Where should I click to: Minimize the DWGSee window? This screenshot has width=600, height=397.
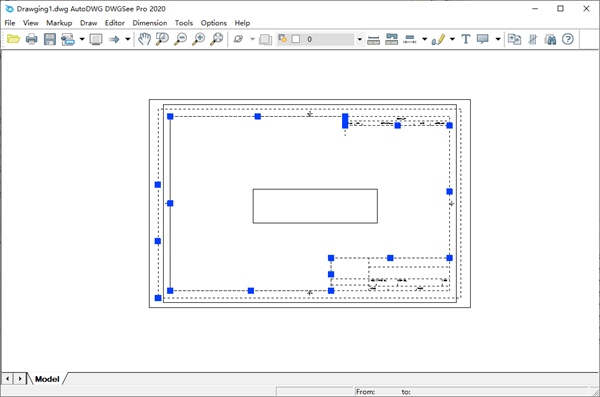coord(535,8)
